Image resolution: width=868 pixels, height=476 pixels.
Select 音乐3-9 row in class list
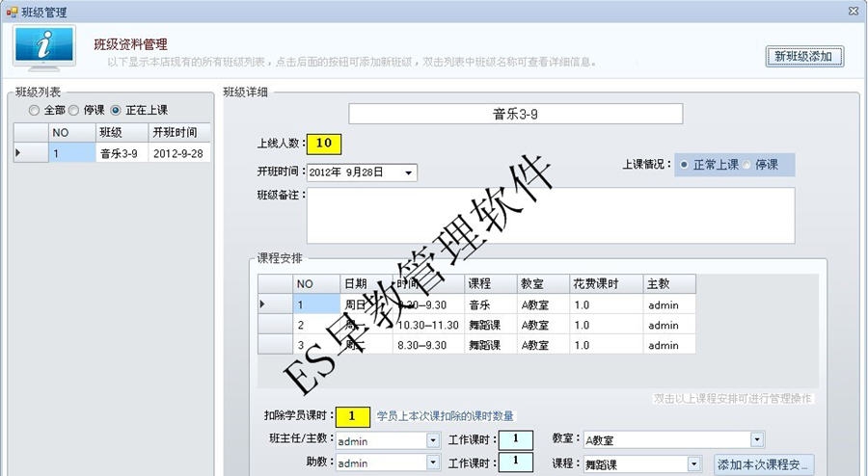tap(113, 153)
